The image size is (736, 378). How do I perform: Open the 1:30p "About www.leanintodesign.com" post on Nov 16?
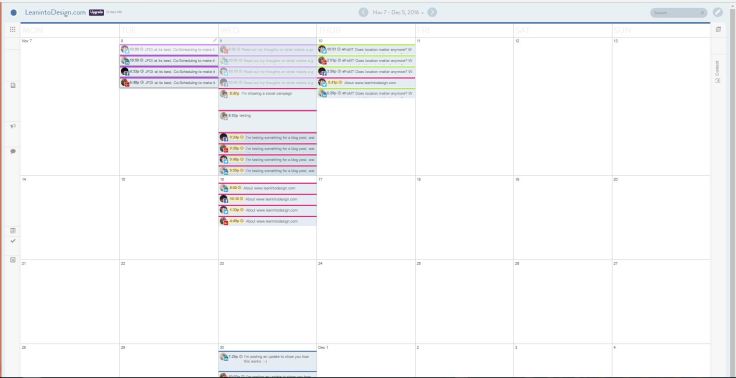268,210
